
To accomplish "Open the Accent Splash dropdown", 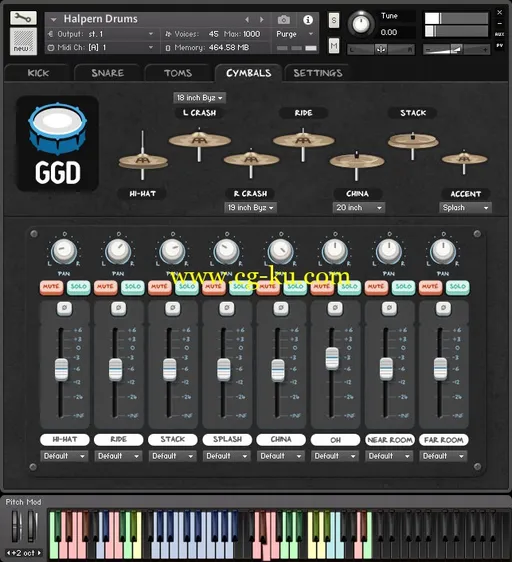I will tap(465, 208).
